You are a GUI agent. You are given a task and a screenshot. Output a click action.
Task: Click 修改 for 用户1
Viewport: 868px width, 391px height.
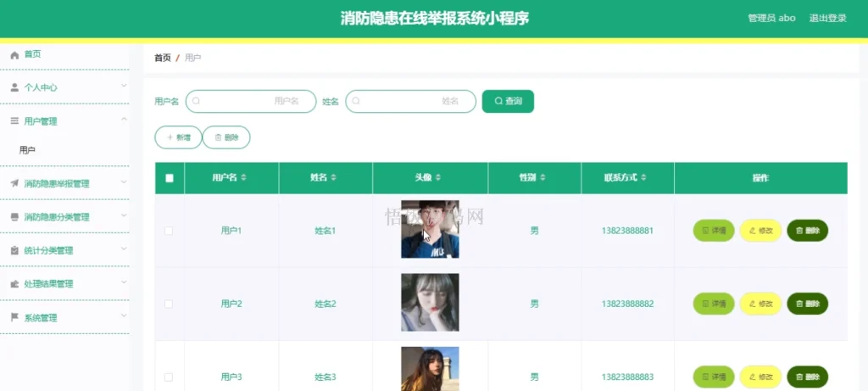click(760, 231)
